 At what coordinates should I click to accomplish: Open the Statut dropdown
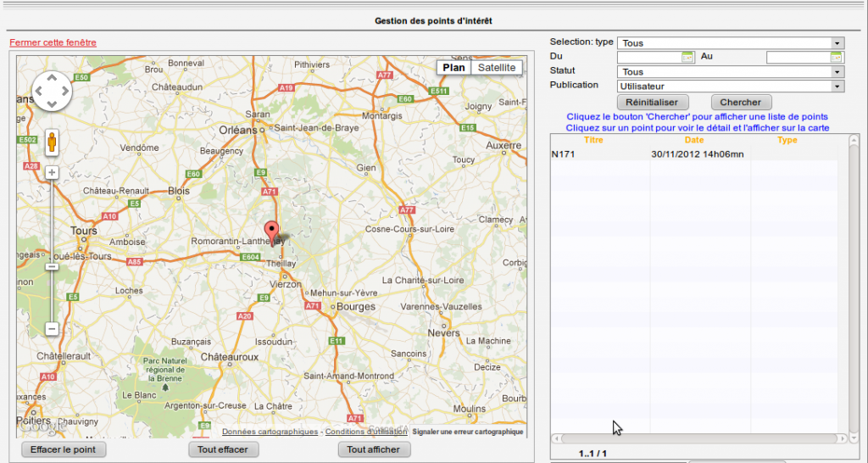coord(731,72)
